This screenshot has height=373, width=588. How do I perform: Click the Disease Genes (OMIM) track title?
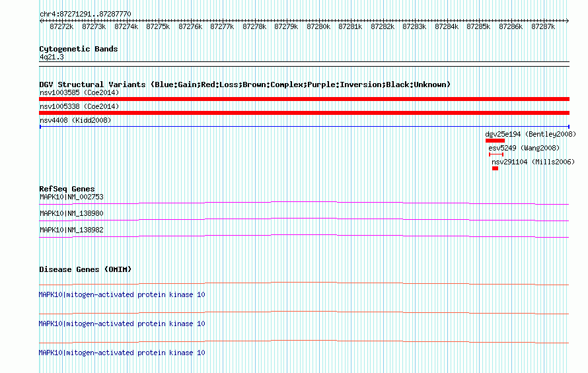(85, 269)
